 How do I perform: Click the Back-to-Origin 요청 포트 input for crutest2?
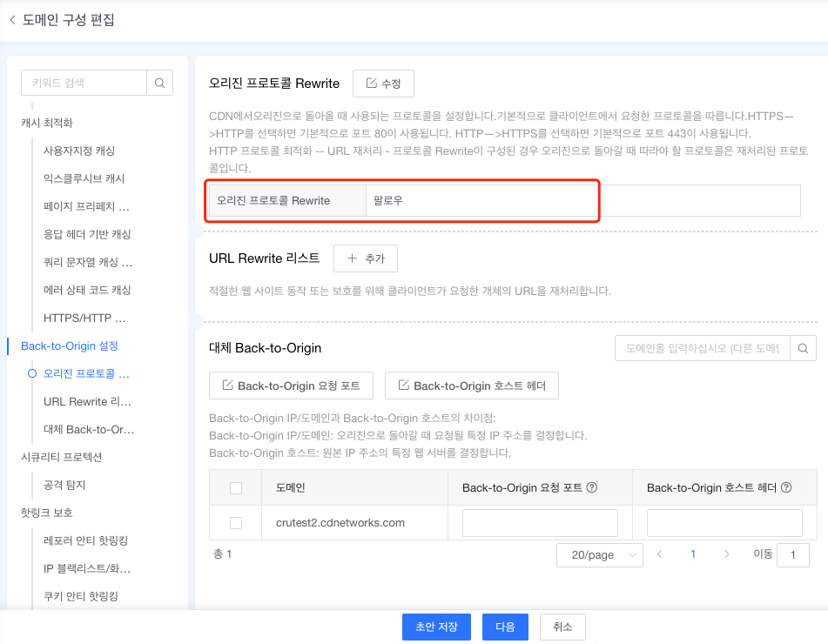click(x=539, y=522)
